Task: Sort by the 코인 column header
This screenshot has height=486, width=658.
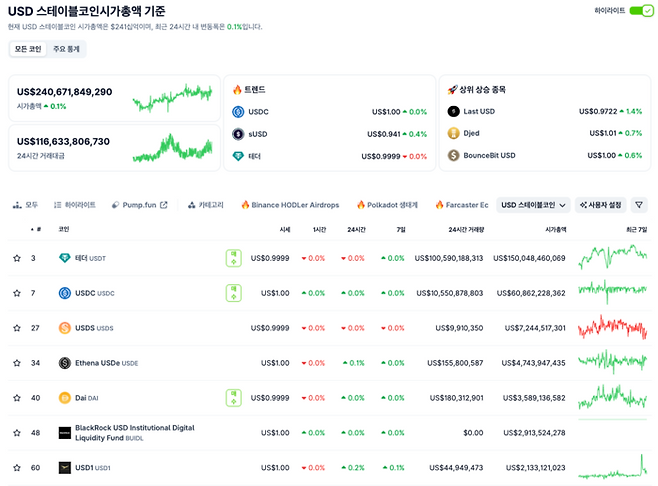Action: pos(63,229)
